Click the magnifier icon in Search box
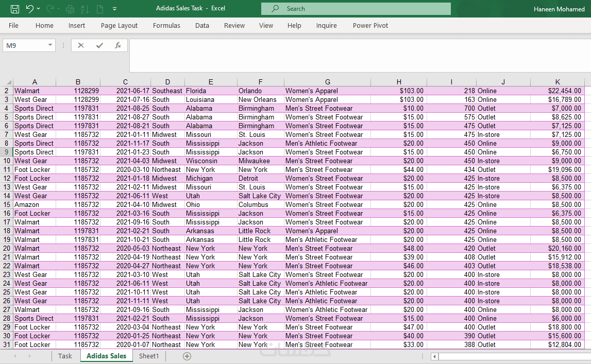591x364 pixels. 276,8
